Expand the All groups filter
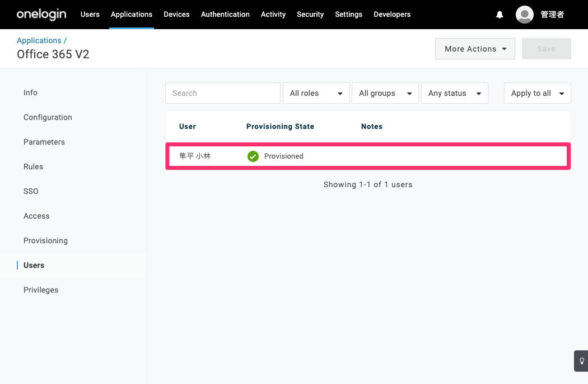Screen dimensions: 588x384 pyautogui.click(x=385, y=93)
